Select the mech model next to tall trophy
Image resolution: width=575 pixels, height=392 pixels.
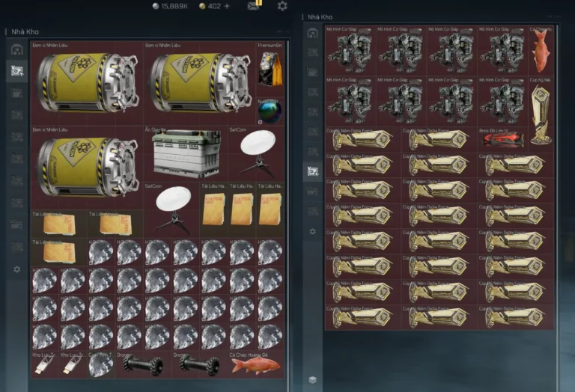click(503, 102)
